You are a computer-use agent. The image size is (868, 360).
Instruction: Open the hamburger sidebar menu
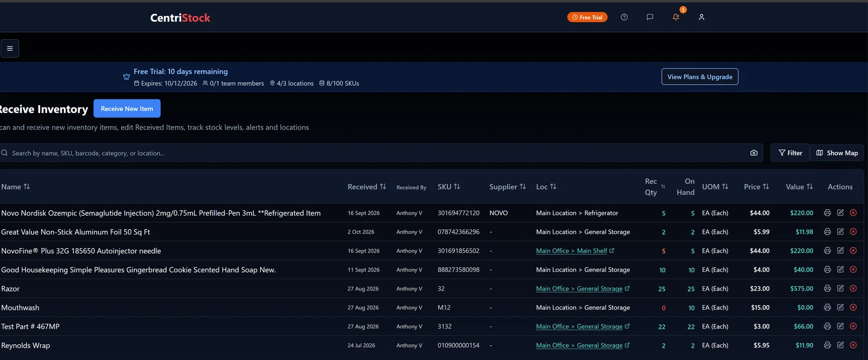[10, 48]
